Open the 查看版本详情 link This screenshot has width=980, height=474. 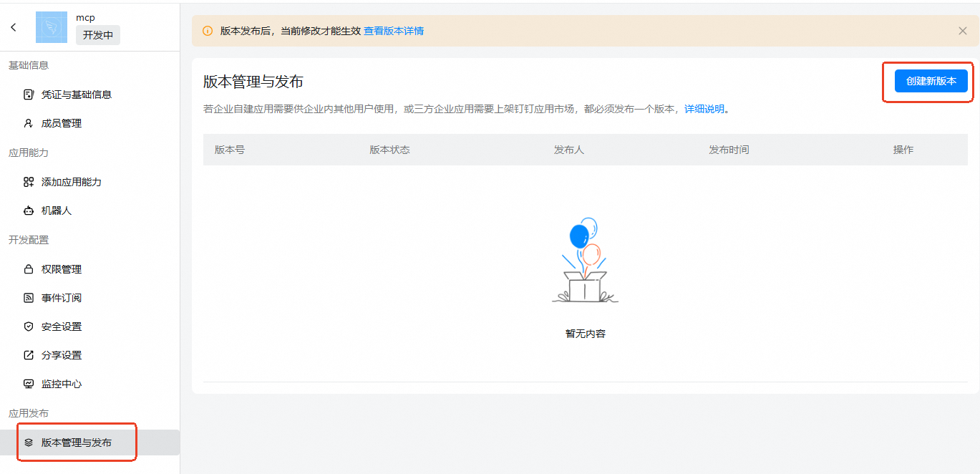(394, 31)
